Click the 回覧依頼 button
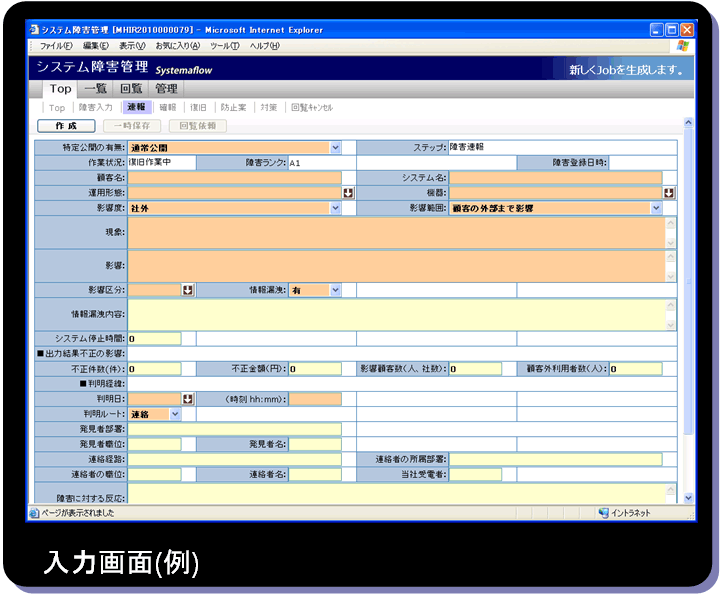This screenshot has height=597, width=720. 197,126
